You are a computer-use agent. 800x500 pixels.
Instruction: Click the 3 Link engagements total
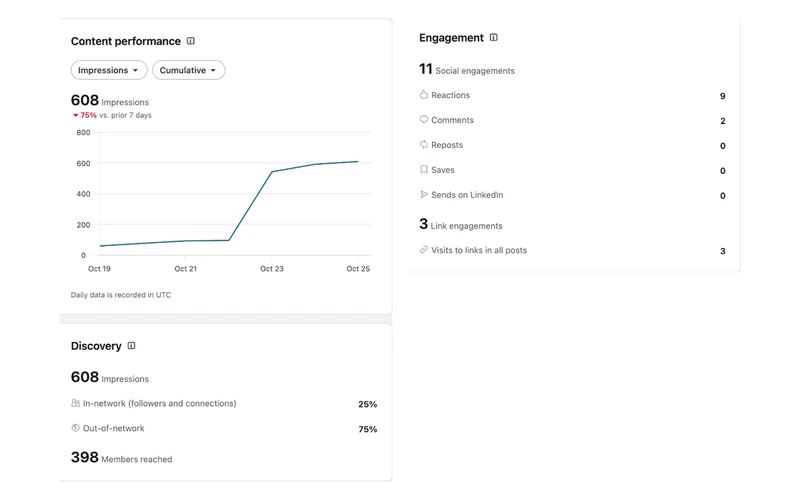(461, 224)
